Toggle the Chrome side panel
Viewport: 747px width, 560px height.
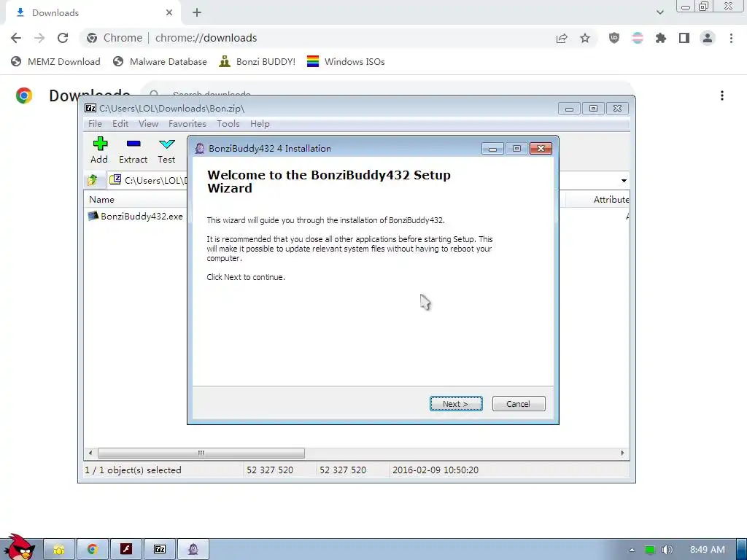(x=684, y=38)
